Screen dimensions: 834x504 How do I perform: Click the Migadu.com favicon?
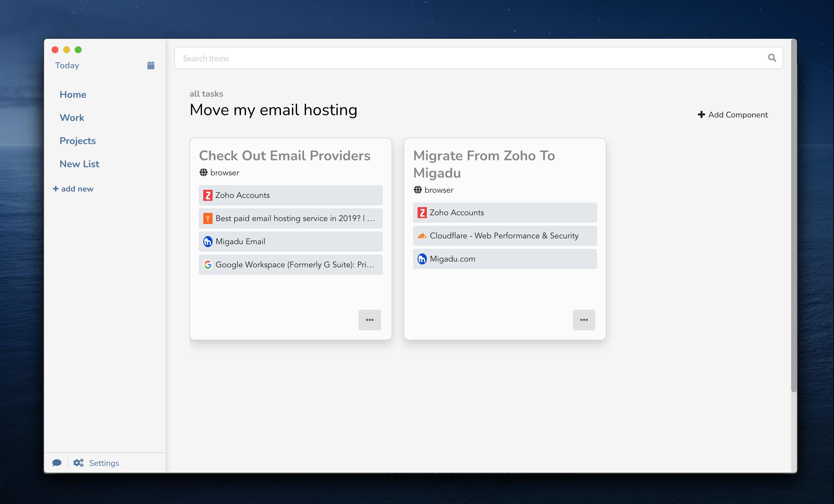coord(422,259)
